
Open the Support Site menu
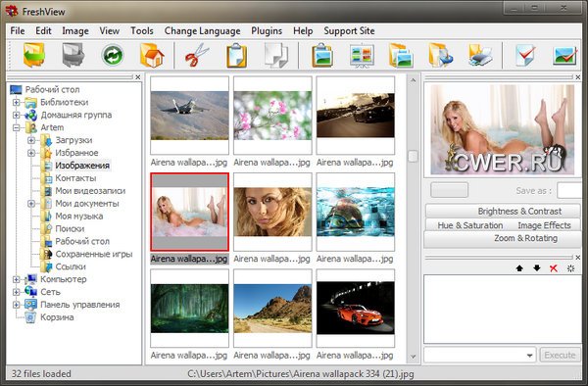[349, 30]
